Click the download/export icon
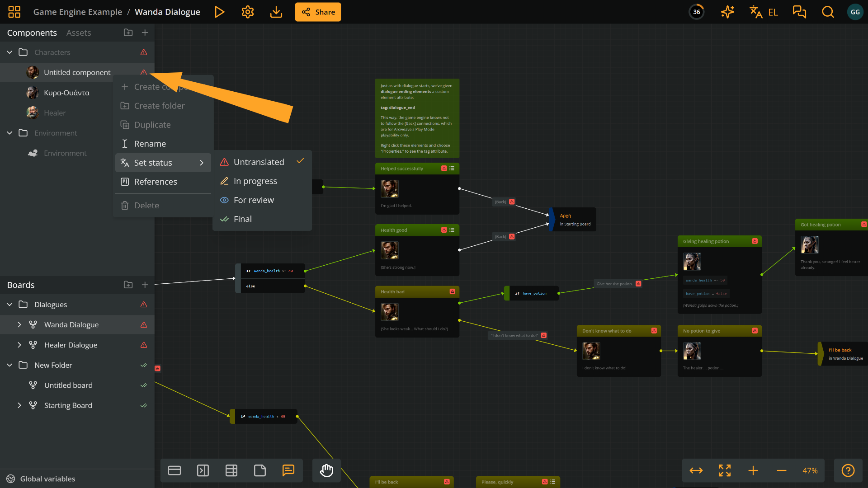 (x=276, y=12)
